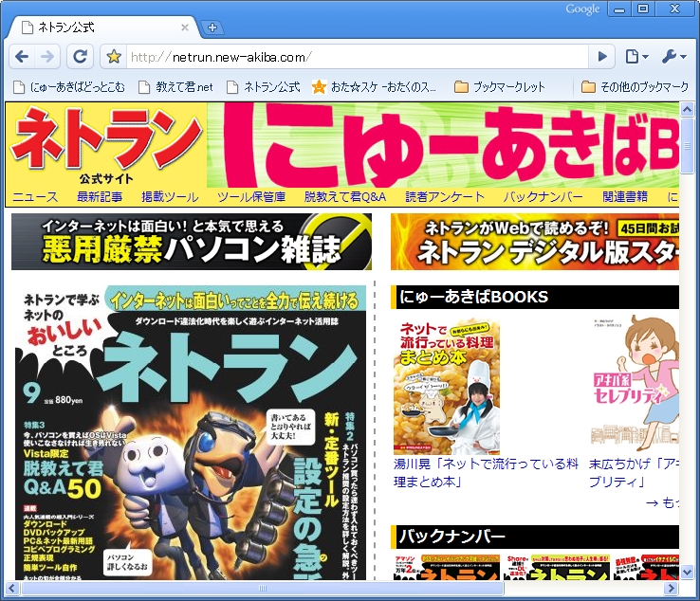Image resolution: width=700 pixels, height=601 pixels.
Task: Open the 湯川晃「ネットで流行っている料理まとめ本」link
Action: click(486, 473)
